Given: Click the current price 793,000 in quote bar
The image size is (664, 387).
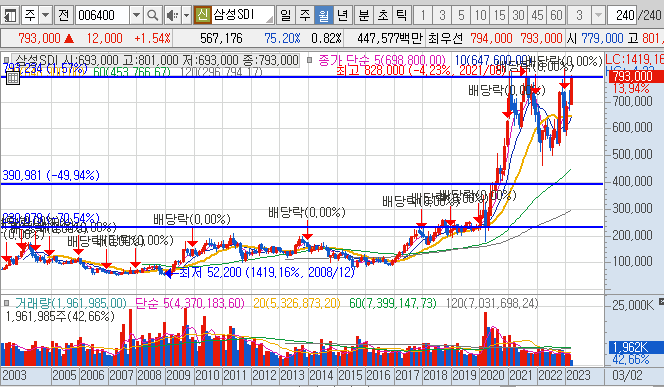Looking at the screenshot, I should 39,39.
